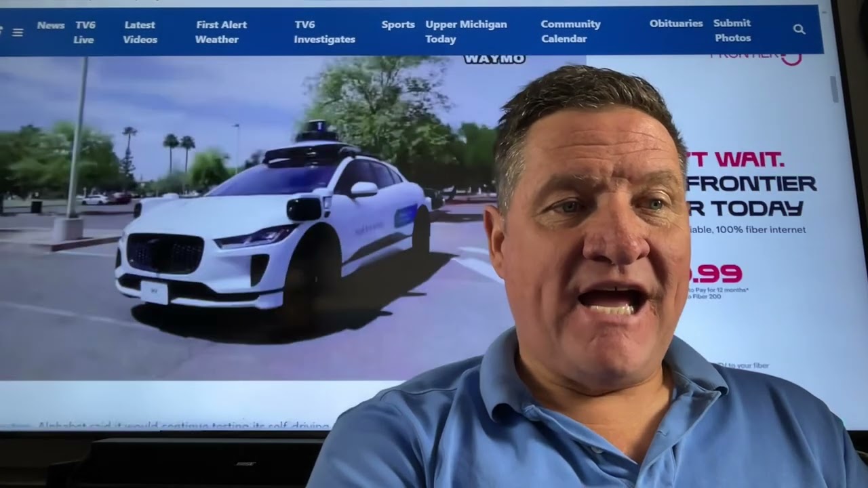Open TV6 Investigates
This screenshot has height=488, width=868.
click(x=324, y=32)
